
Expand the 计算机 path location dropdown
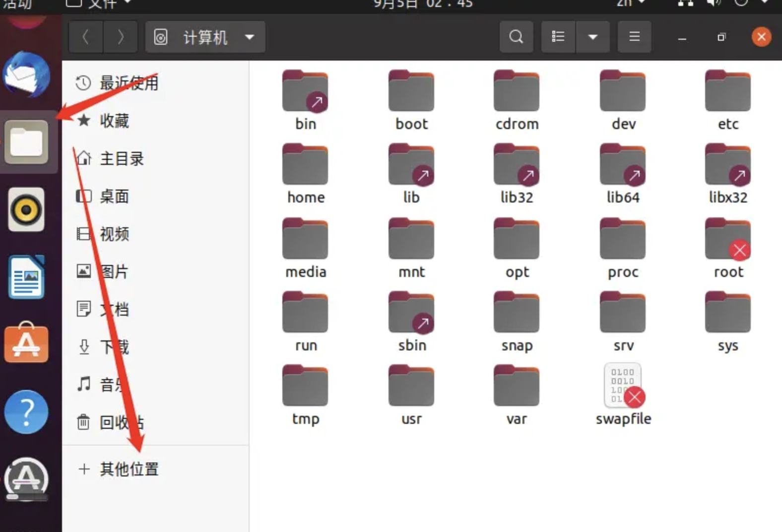pos(250,37)
